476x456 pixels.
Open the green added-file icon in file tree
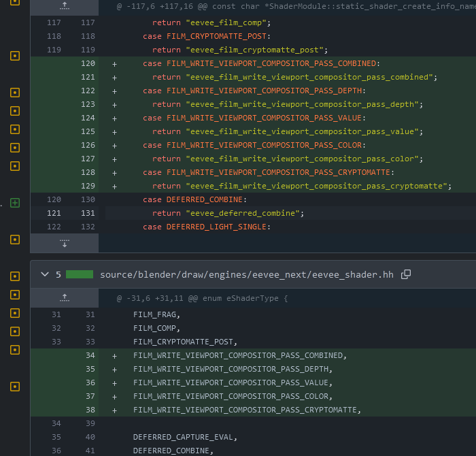pyautogui.click(x=15, y=203)
